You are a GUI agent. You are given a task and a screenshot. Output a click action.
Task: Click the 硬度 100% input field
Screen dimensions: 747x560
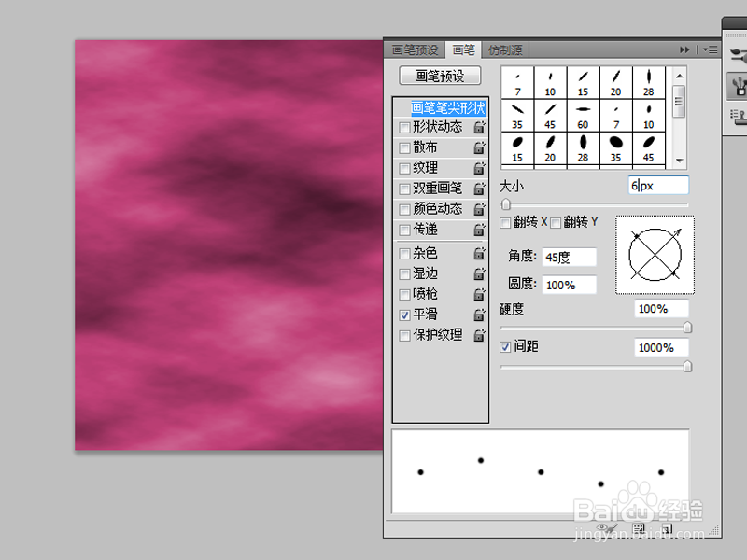click(661, 309)
